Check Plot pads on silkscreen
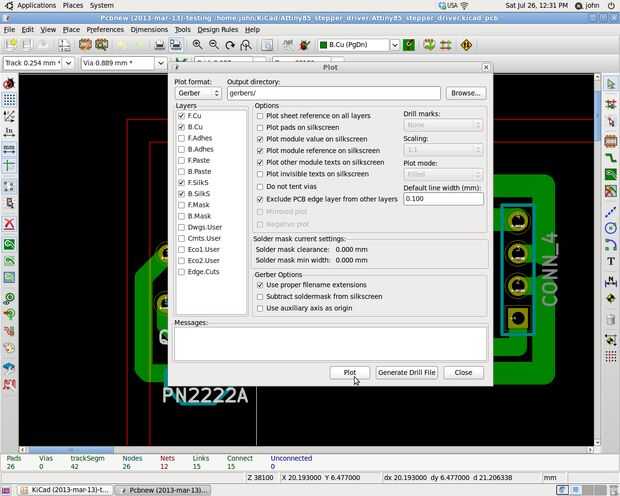Image resolution: width=620 pixels, height=496 pixels. [260, 127]
